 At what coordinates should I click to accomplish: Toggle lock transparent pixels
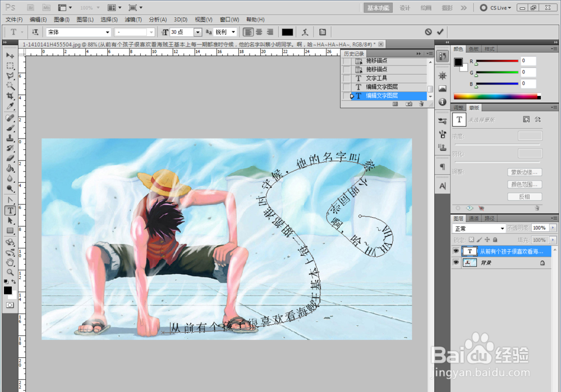471,239
